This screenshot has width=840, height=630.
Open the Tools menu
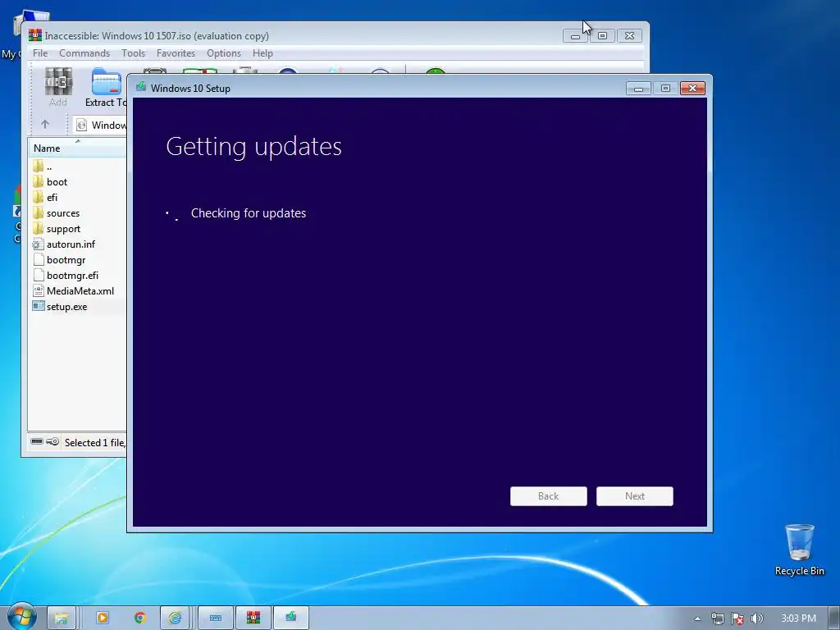(x=133, y=53)
